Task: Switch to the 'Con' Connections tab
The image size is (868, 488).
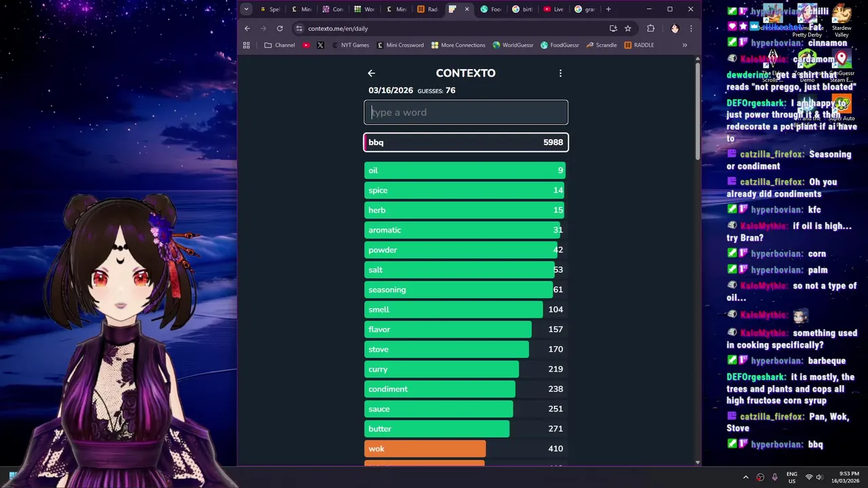Action: point(332,9)
